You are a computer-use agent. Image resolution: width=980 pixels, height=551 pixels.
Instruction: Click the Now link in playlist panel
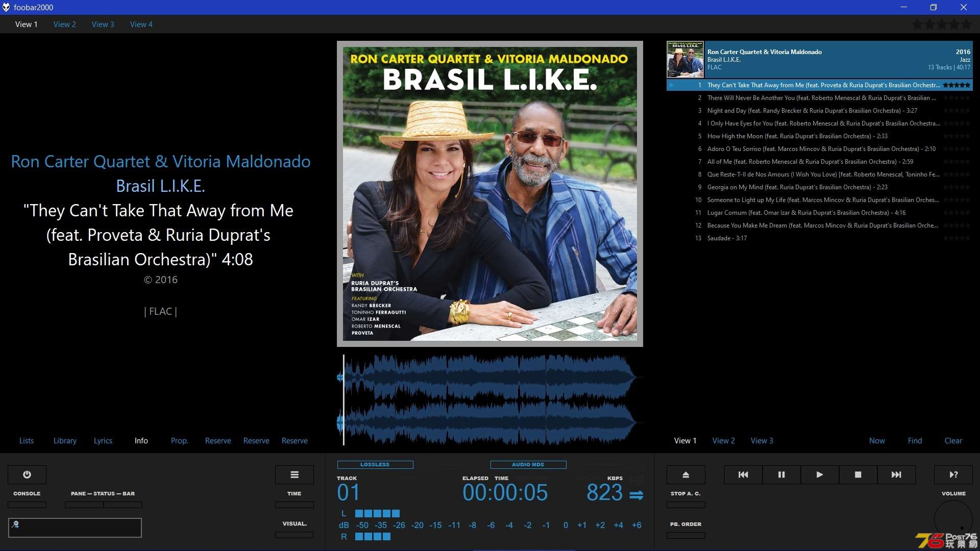click(x=877, y=440)
